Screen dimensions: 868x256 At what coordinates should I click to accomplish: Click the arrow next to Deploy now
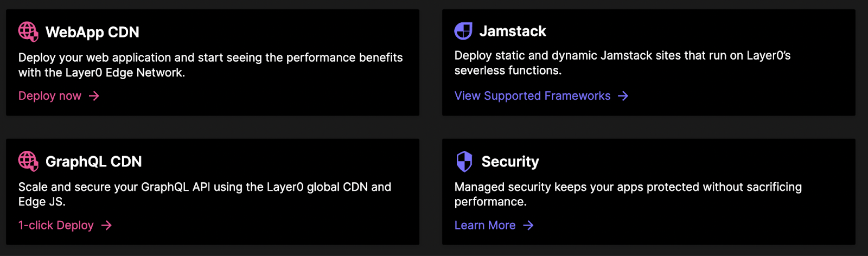[94, 96]
